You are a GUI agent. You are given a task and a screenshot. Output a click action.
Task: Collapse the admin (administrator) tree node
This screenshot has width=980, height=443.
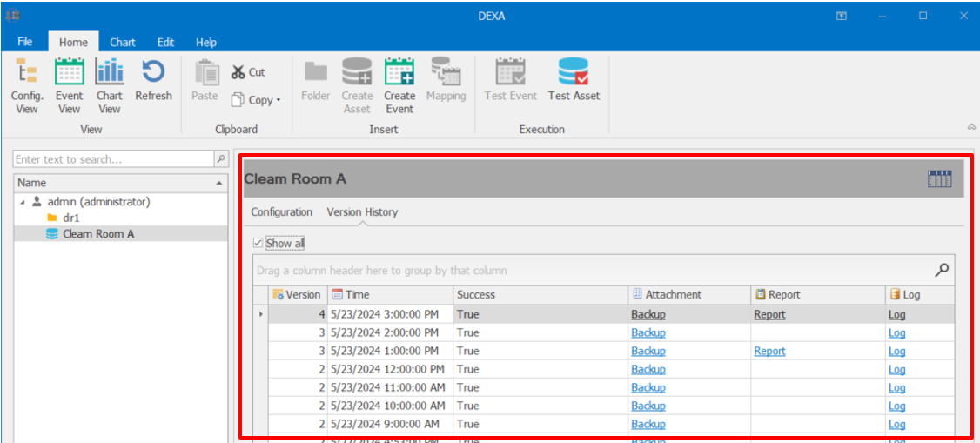click(x=23, y=202)
